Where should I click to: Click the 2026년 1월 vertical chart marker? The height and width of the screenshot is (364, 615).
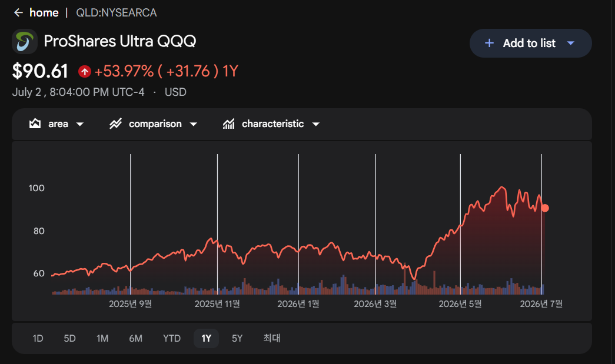[x=298, y=224]
